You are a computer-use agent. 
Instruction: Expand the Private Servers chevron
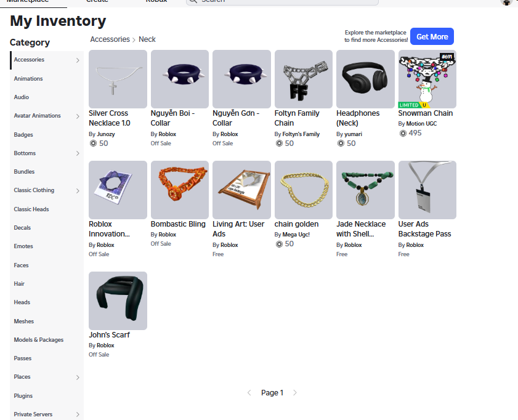pyautogui.click(x=78, y=414)
